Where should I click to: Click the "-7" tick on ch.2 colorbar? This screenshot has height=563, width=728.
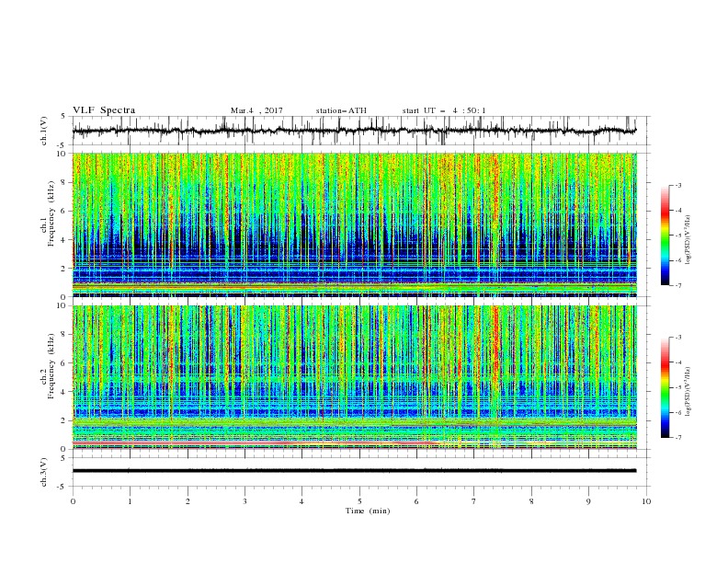(x=677, y=438)
